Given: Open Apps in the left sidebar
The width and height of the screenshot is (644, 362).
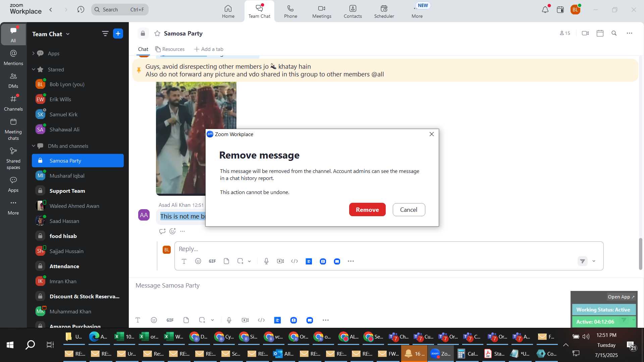Looking at the screenshot, I should click(x=13, y=184).
